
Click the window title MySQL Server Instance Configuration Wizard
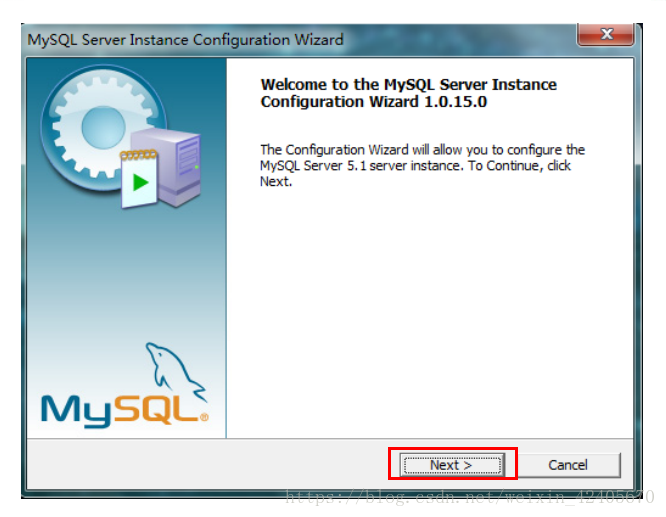point(185,40)
